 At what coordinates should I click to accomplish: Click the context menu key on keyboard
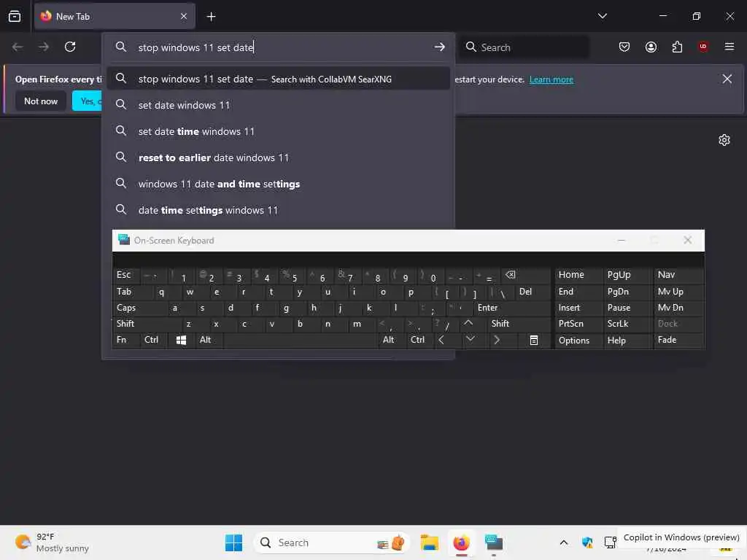tap(533, 340)
